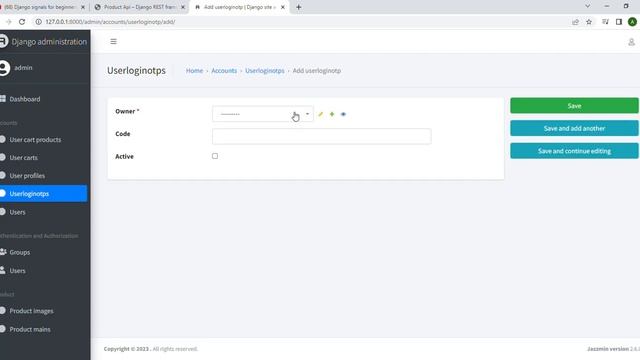Open User profiles in the sidebar
This screenshot has height=360, width=640.
pos(27,176)
